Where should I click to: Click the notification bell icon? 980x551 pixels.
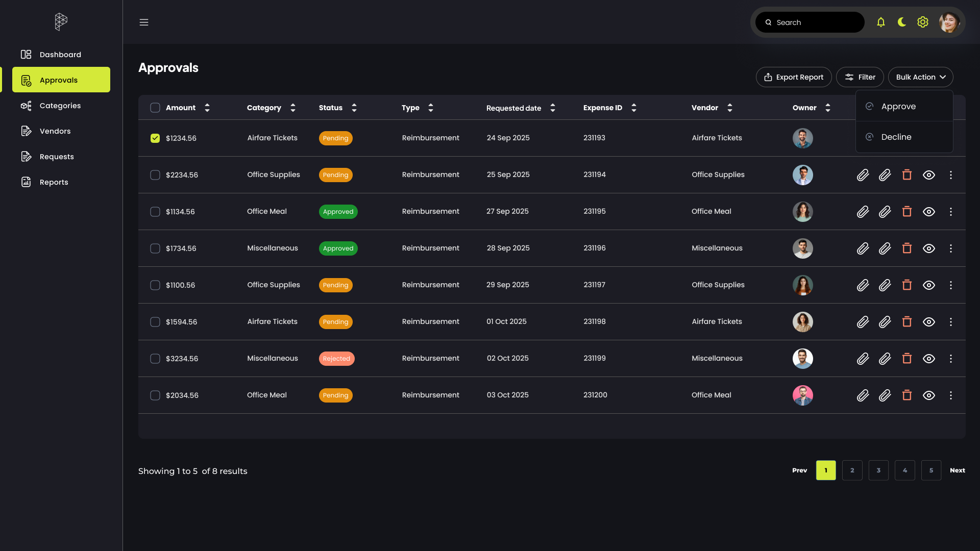click(880, 22)
